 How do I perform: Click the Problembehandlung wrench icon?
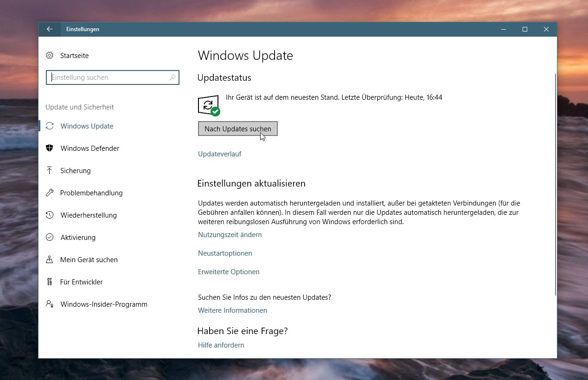50,193
